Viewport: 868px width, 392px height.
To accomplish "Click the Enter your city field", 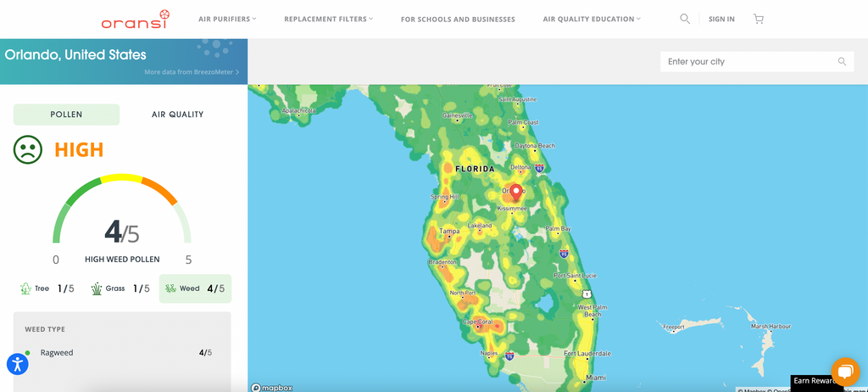I will click(746, 62).
